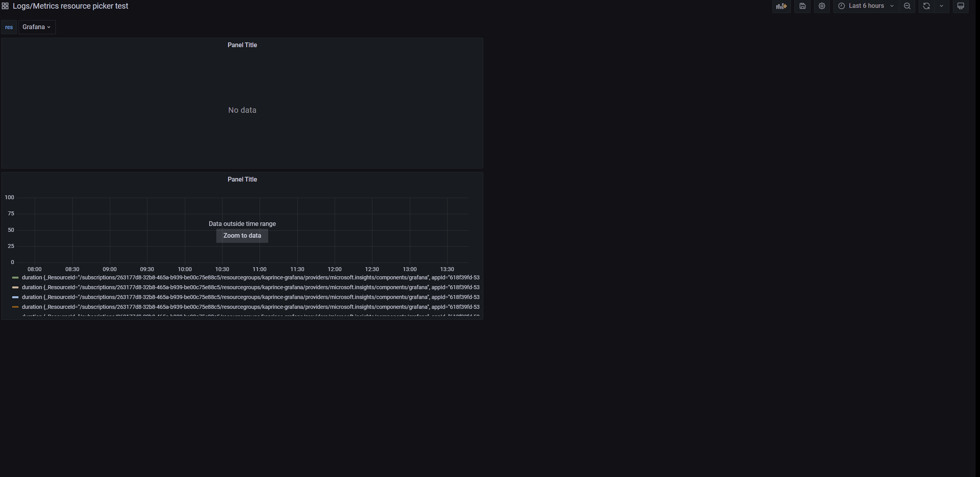Open dashboard settings gear
The width and height of the screenshot is (980, 477).
[822, 6]
